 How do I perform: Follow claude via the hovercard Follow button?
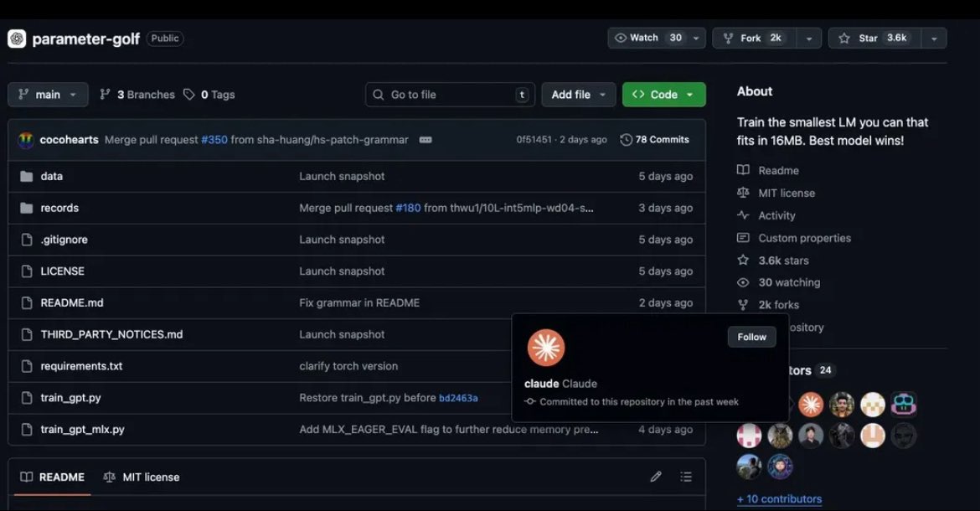pyautogui.click(x=751, y=337)
